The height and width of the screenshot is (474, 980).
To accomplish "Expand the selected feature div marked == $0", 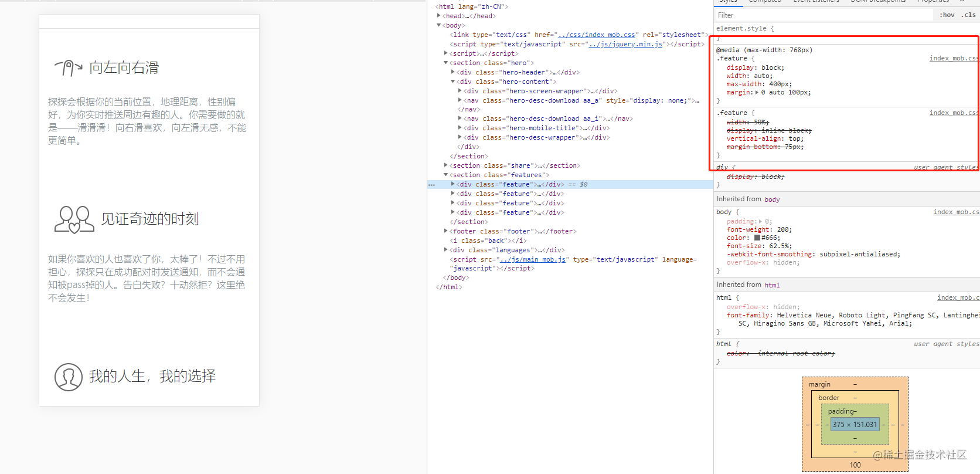I will (x=453, y=184).
